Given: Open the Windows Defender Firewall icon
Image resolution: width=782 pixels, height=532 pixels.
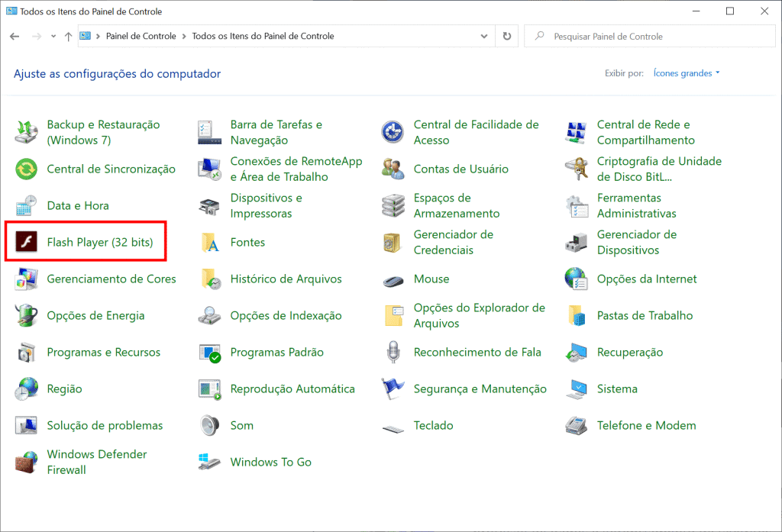Looking at the screenshot, I should pyautogui.click(x=27, y=462).
